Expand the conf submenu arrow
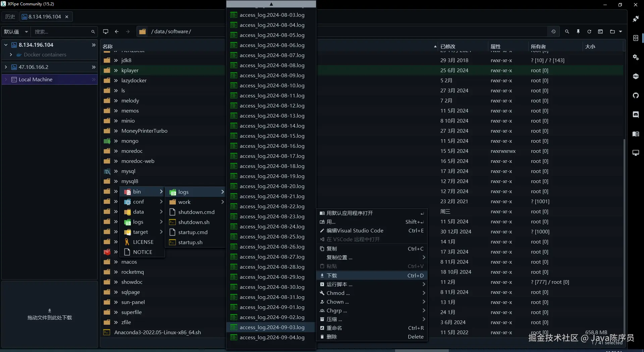 pos(161,202)
